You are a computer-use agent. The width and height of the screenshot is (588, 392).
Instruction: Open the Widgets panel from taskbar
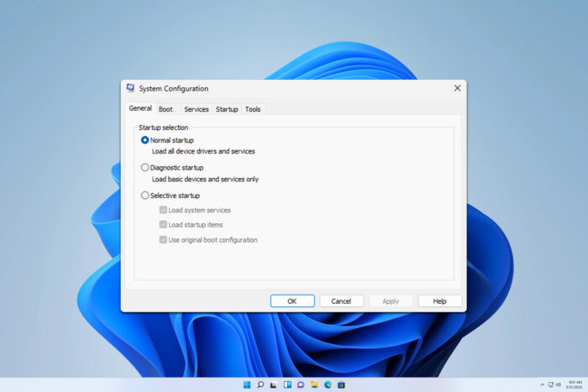click(x=287, y=385)
